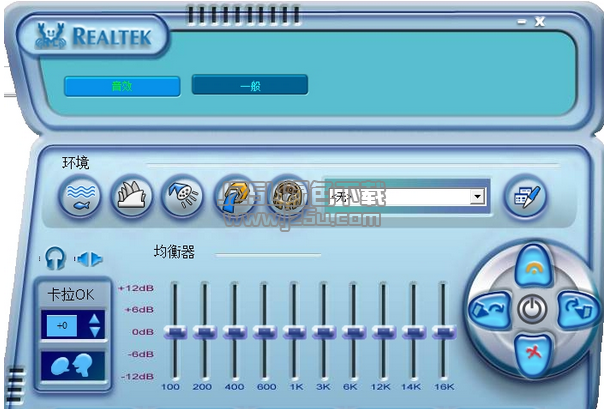Adjust the 3K equalizer slider
605x409 pixels.
[324, 332]
